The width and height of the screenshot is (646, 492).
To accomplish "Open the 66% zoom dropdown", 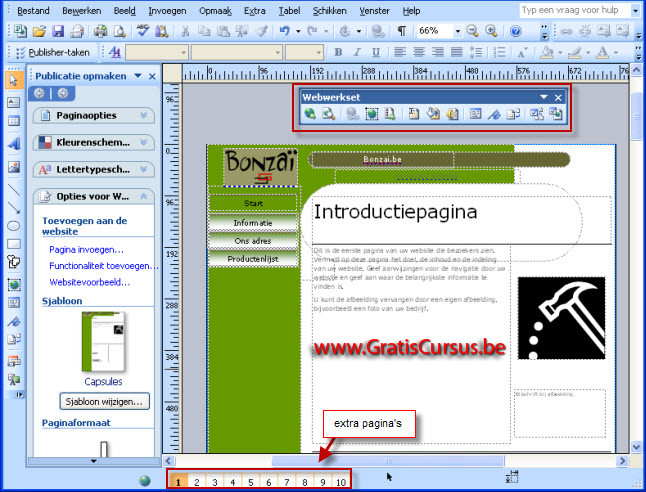I will click(x=458, y=31).
